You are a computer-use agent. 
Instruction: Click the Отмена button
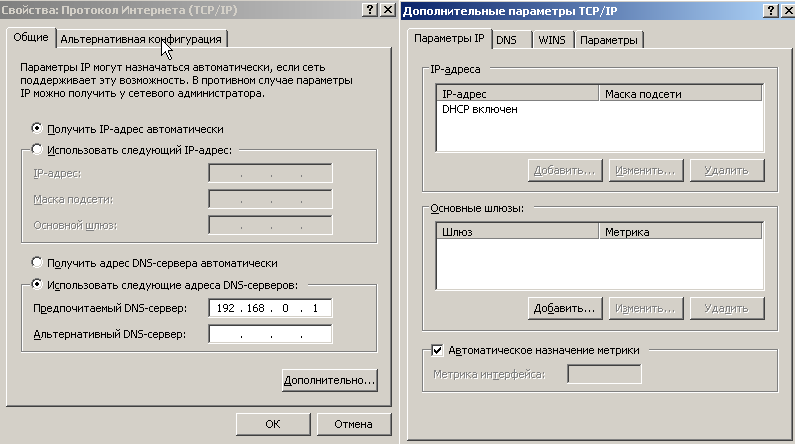click(x=353, y=424)
